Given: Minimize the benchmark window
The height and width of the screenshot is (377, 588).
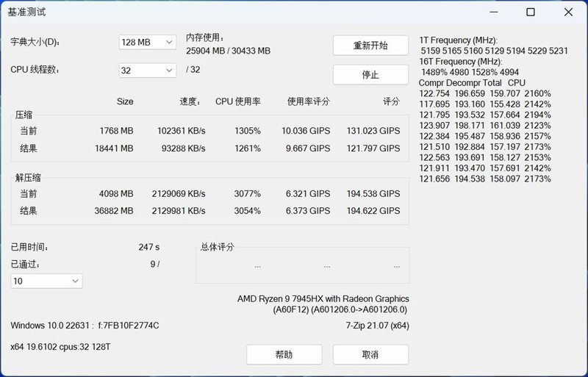Looking at the screenshot, I should 494,12.
